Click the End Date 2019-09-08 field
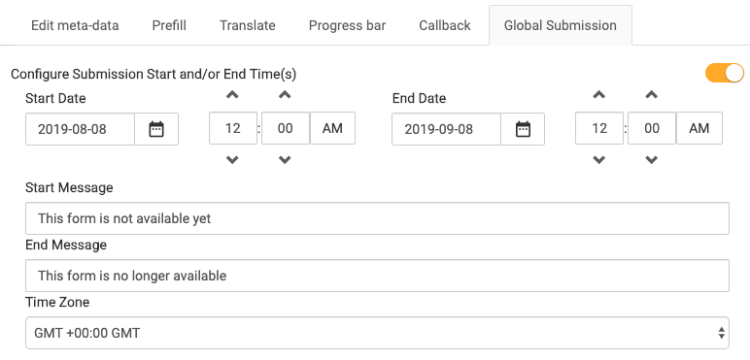This screenshot has height=360, width=750. coord(446,129)
